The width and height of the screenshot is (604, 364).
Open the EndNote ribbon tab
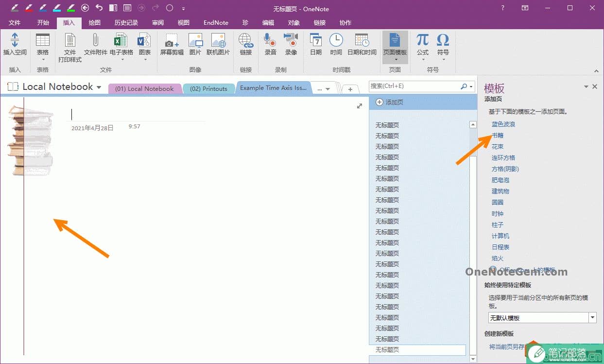pos(216,23)
